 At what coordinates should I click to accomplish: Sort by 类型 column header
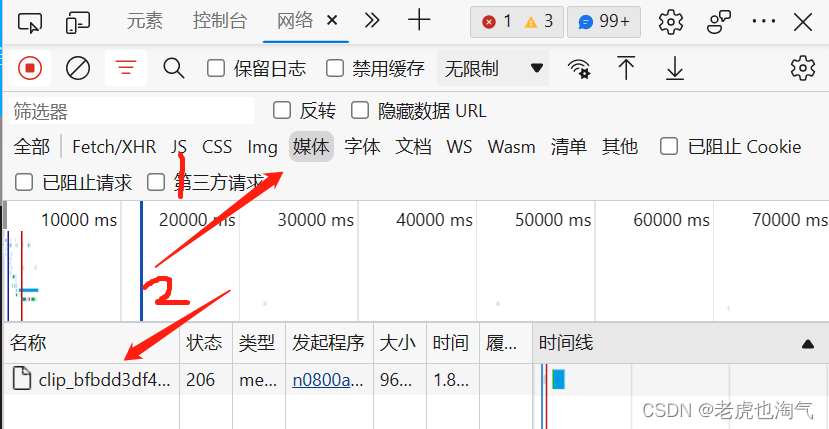pos(259,343)
